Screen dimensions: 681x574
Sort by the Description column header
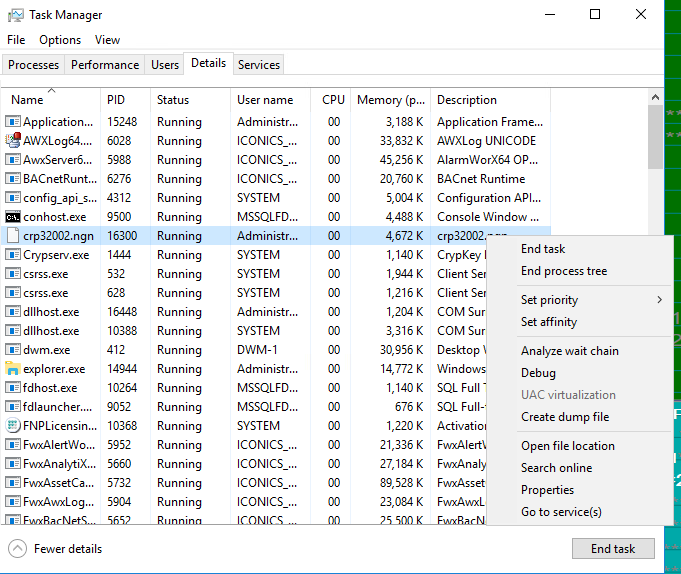click(x=490, y=100)
